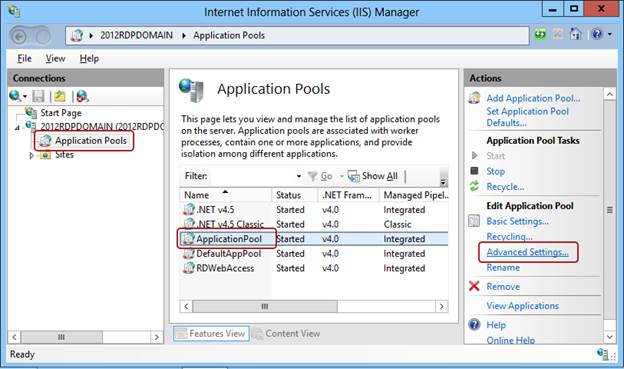Click the Show All button
The width and height of the screenshot is (624, 369).
pyautogui.click(x=373, y=176)
